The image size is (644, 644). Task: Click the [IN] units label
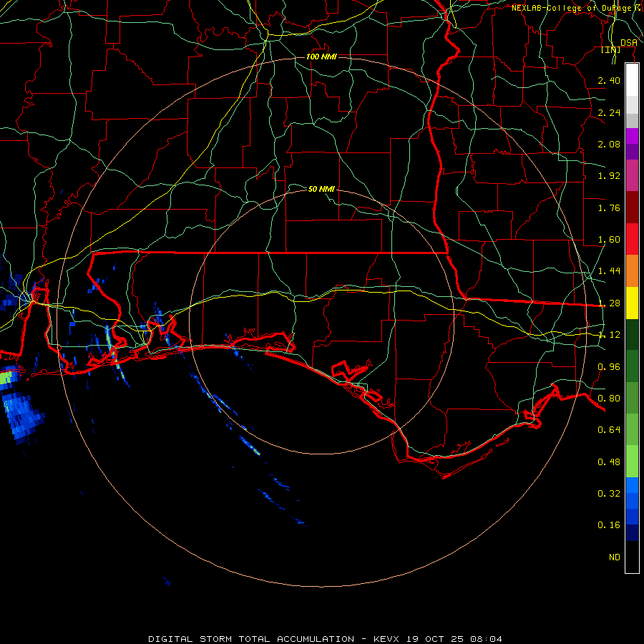tap(611, 49)
